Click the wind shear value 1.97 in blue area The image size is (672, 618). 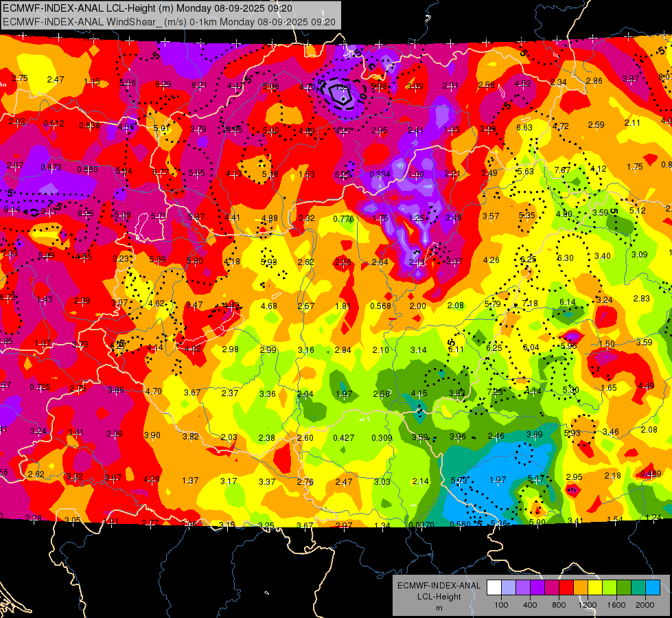498,479
